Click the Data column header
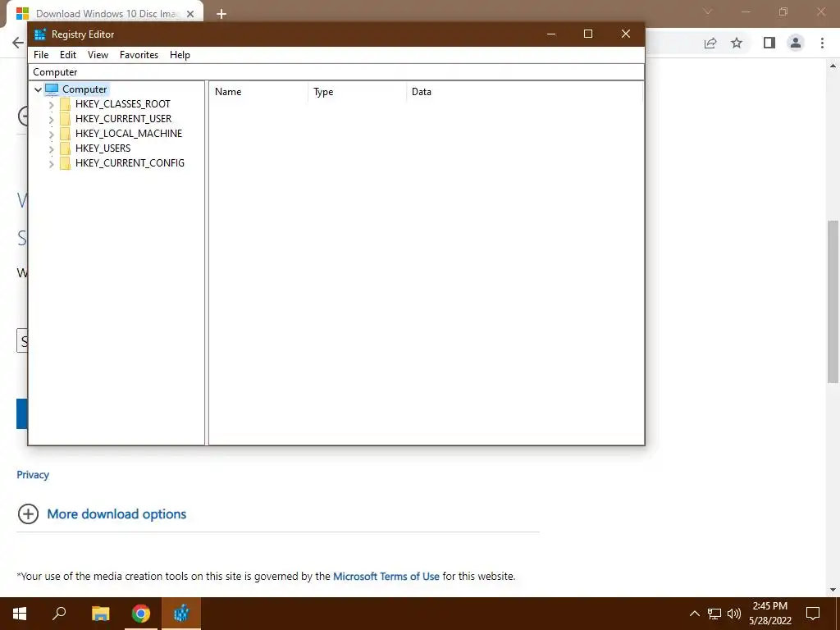 pos(524,92)
